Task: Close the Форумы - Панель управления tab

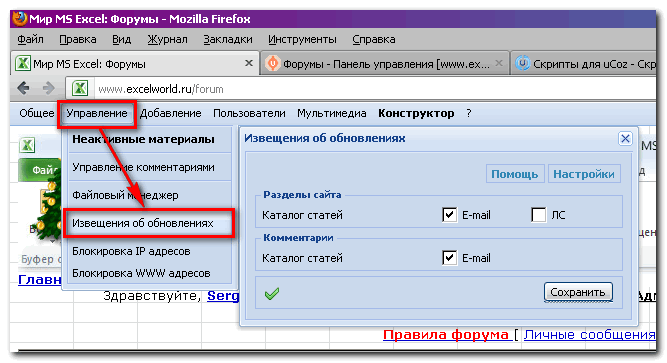Action: click(499, 63)
